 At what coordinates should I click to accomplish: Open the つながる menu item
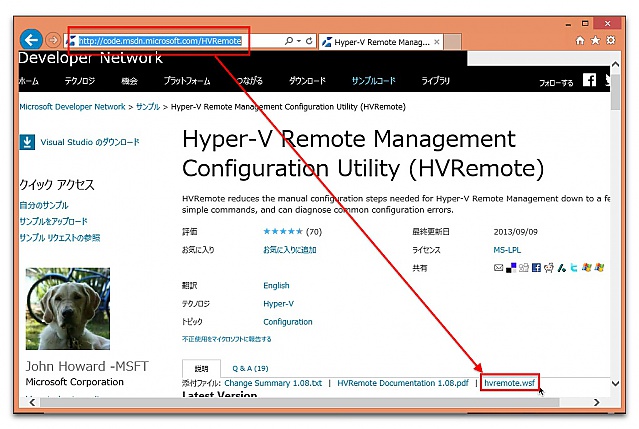click(x=249, y=81)
